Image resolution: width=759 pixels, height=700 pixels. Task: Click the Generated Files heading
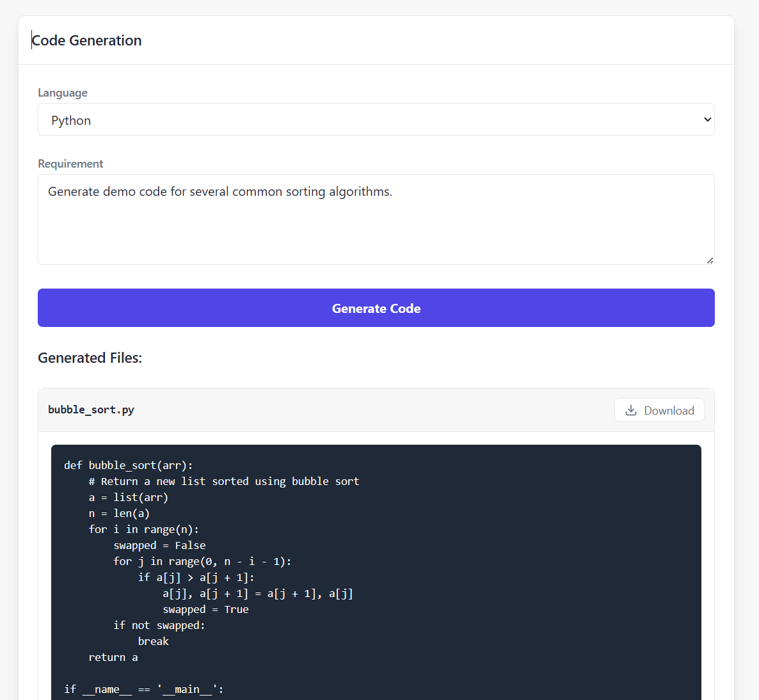(90, 358)
